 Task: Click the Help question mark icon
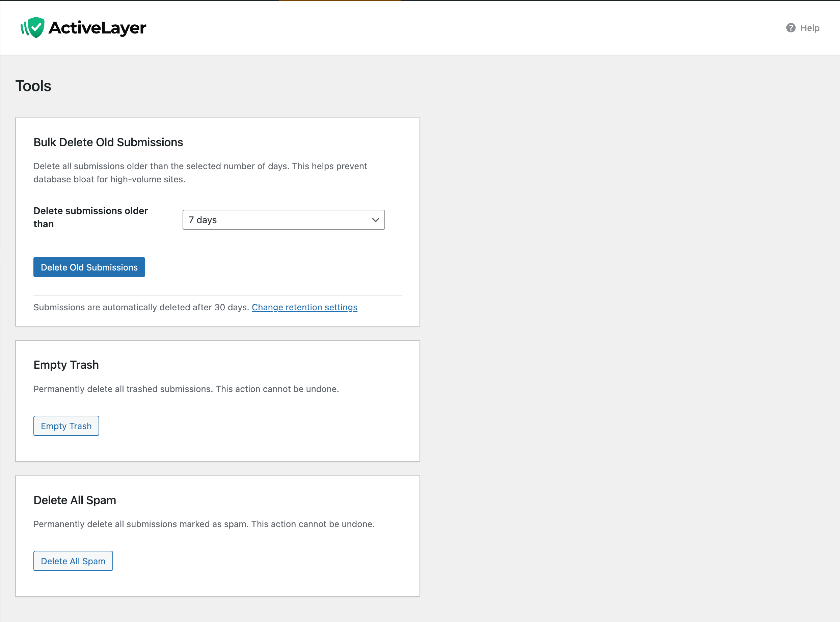pyautogui.click(x=791, y=28)
